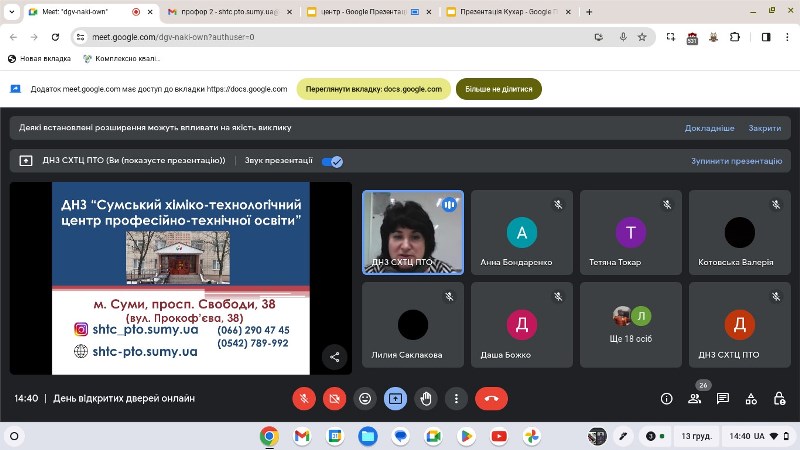Click 'Переглянути вкладку: docs.google.com' button
Image resolution: width=800 pixels, height=450 pixels.
373,89
